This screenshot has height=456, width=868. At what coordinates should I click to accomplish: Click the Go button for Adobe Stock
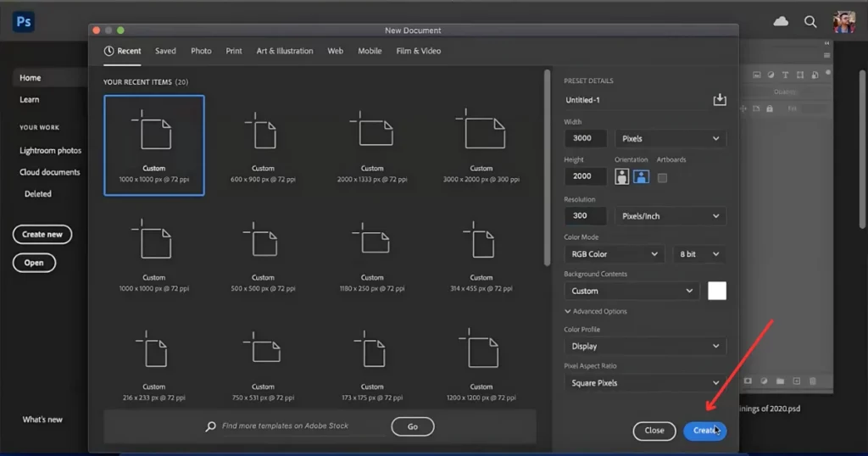click(413, 426)
